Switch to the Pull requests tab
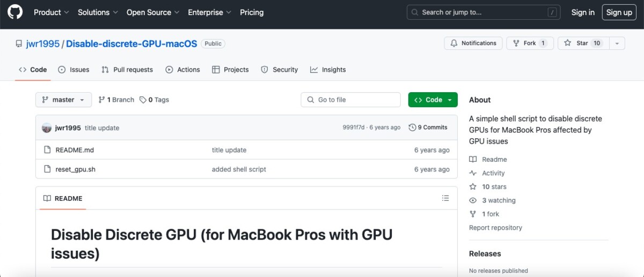The image size is (644, 277). [x=127, y=70]
